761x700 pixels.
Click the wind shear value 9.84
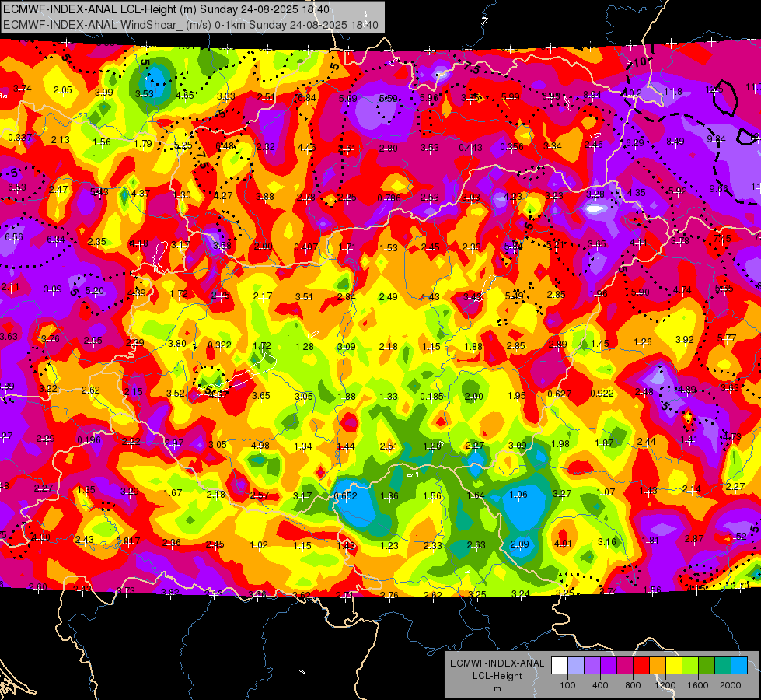click(717, 139)
